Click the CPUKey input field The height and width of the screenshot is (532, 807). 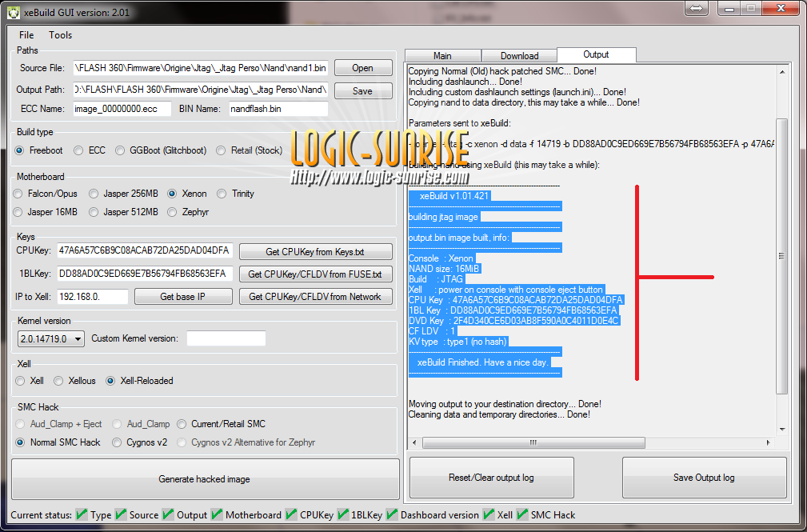(x=145, y=251)
